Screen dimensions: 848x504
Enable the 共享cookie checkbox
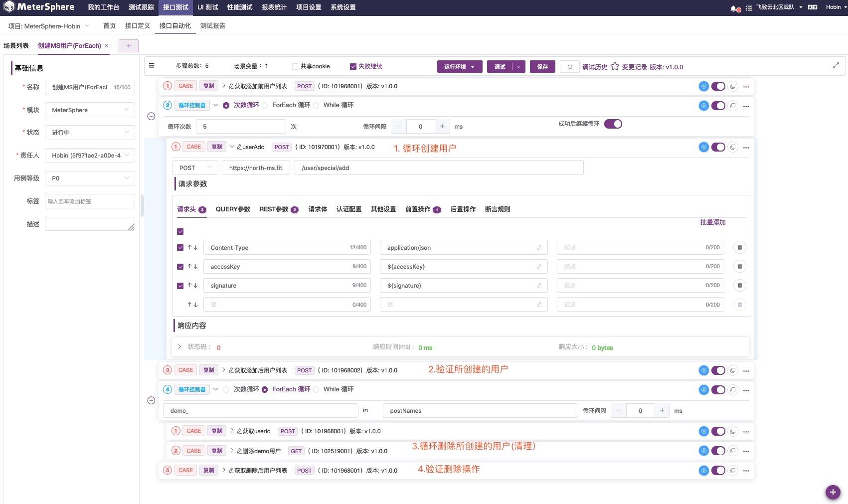click(295, 66)
